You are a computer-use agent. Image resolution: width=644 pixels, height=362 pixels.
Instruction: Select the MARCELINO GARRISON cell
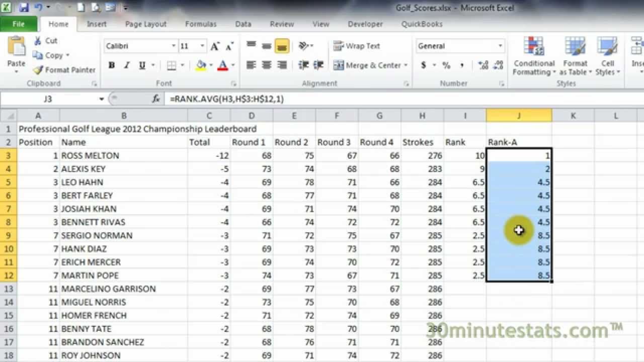click(x=124, y=289)
